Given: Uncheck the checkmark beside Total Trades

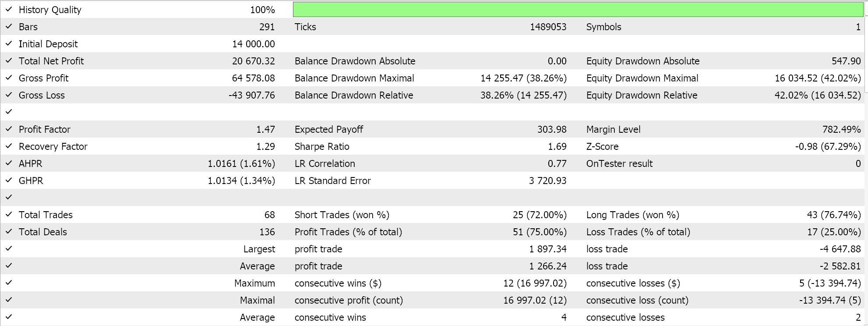Looking at the screenshot, I should point(9,214).
